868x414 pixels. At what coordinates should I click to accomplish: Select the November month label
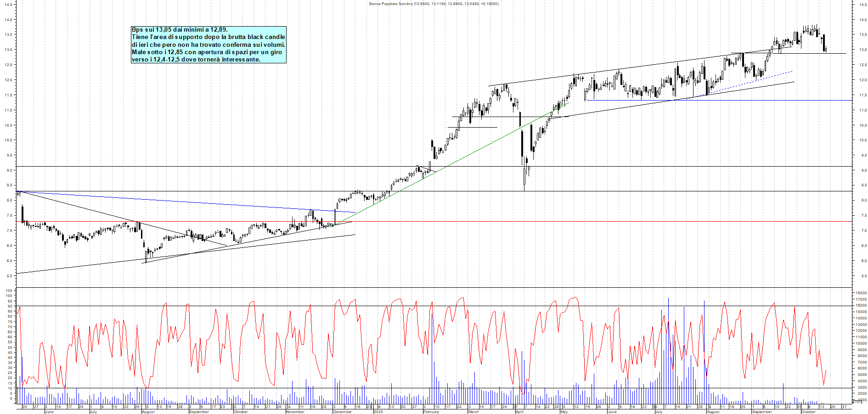point(295,412)
